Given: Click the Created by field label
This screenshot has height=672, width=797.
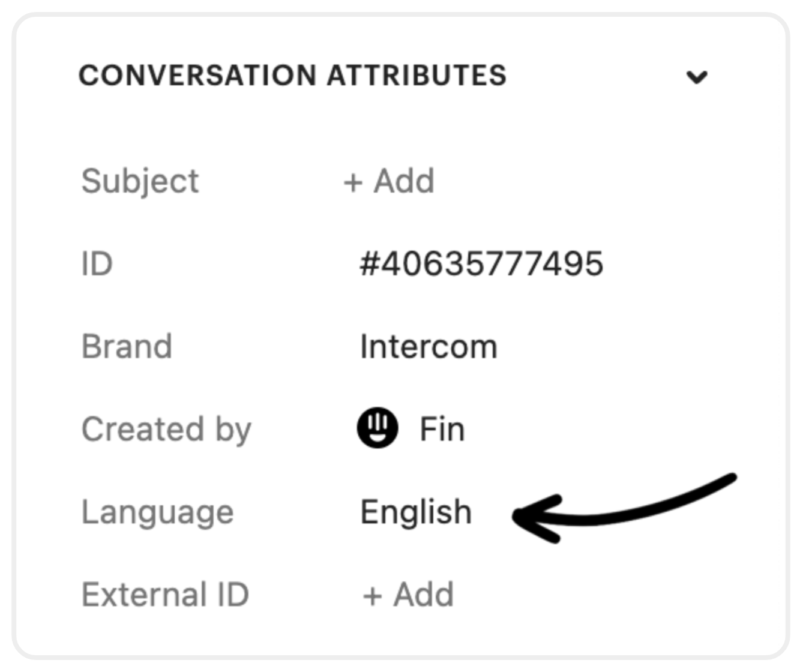Looking at the screenshot, I should (x=166, y=430).
